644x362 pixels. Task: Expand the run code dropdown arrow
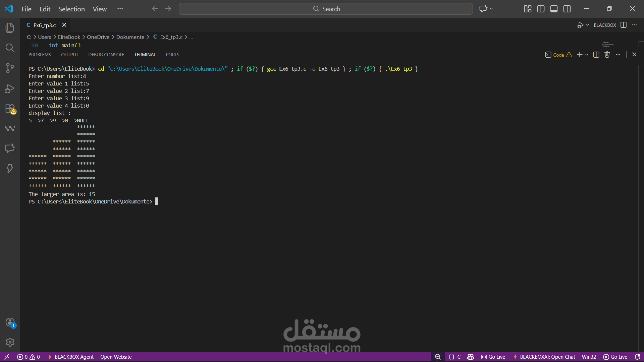tap(588, 25)
